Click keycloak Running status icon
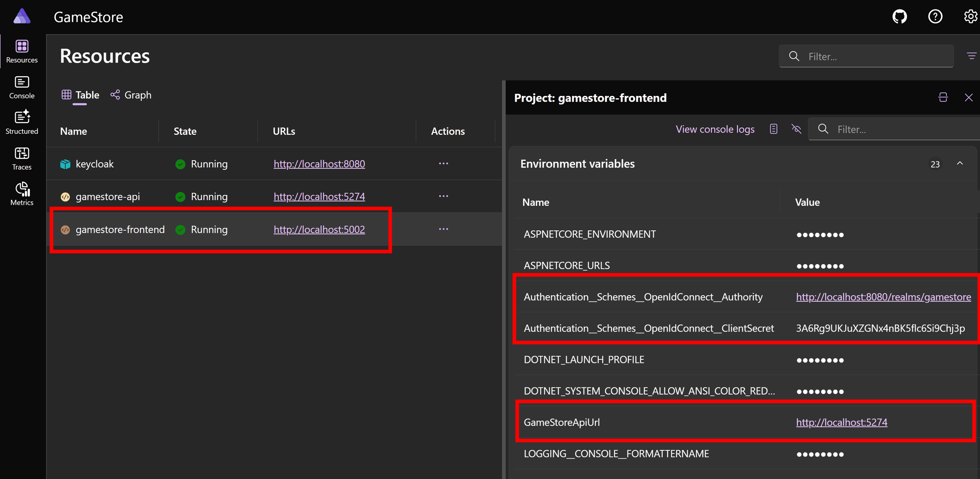Viewport: 980px width, 479px height. 180,164
